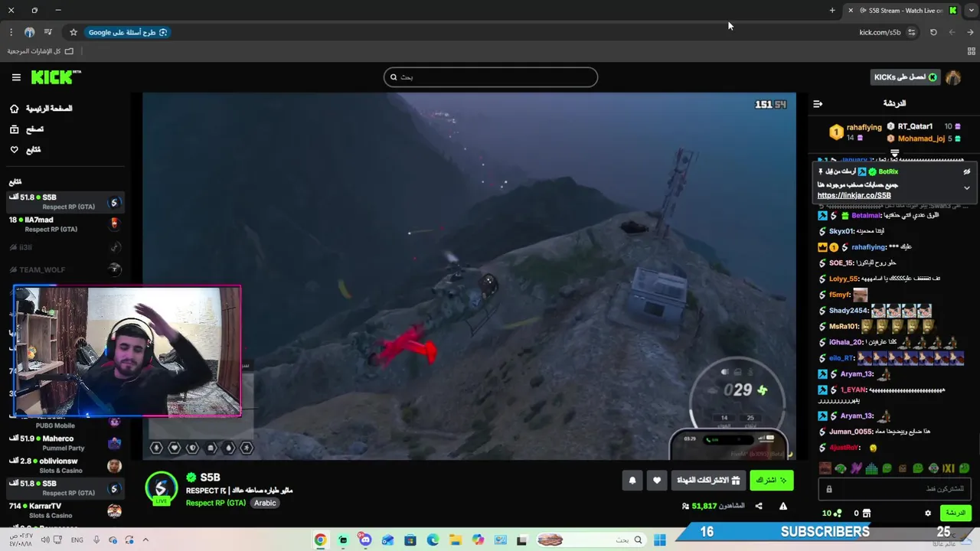Reload the page with the browser refresh icon

(933, 32)
